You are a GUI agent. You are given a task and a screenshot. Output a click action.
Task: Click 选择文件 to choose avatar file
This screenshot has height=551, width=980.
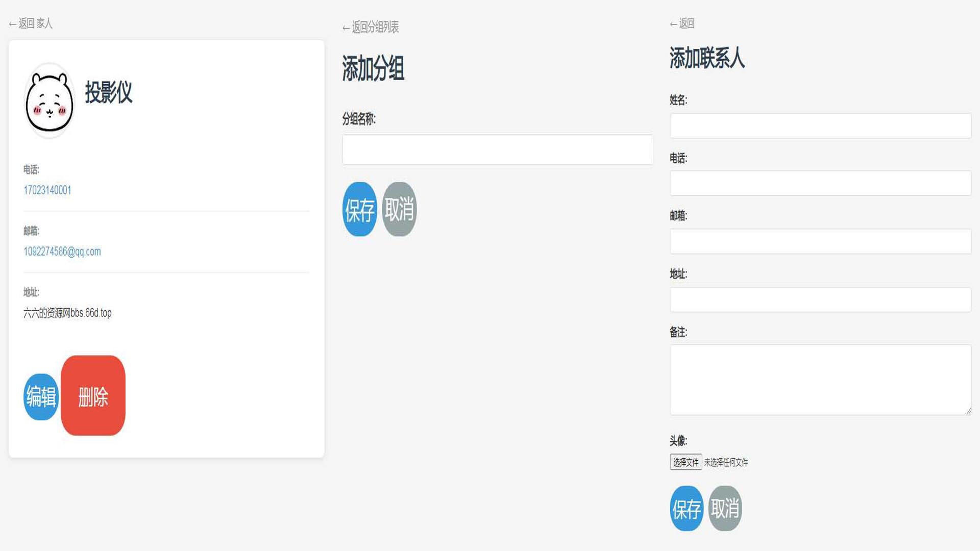coord(685,462)
